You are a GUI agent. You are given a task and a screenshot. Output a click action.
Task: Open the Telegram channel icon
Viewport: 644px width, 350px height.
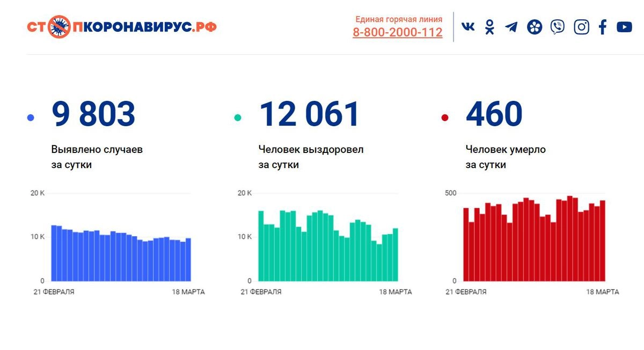click(x=511, y=27)
